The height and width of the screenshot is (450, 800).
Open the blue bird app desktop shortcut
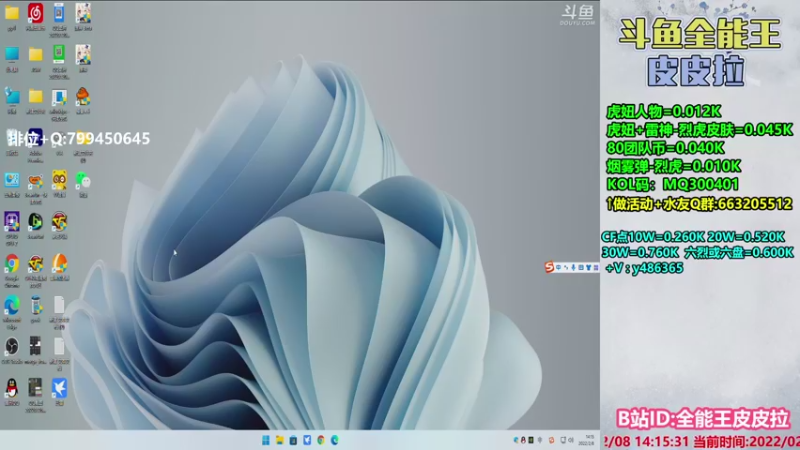[x=59, y=389]
